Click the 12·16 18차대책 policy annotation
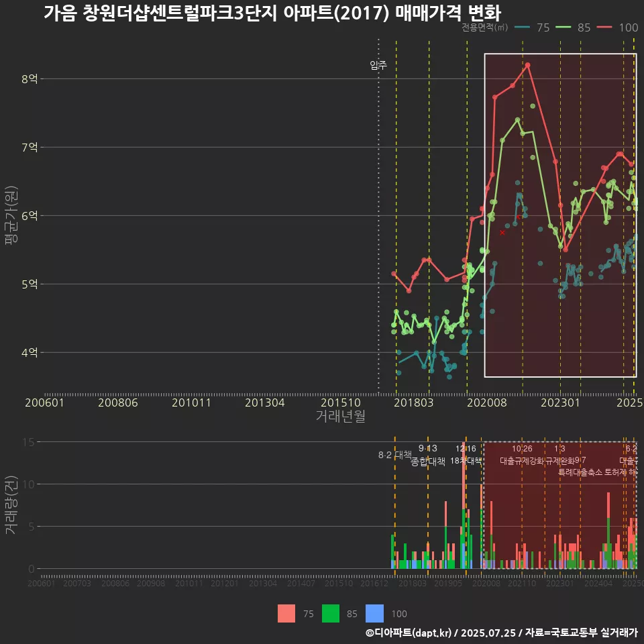644x644 pixels. pyautogui.click(x=466, y=455)
